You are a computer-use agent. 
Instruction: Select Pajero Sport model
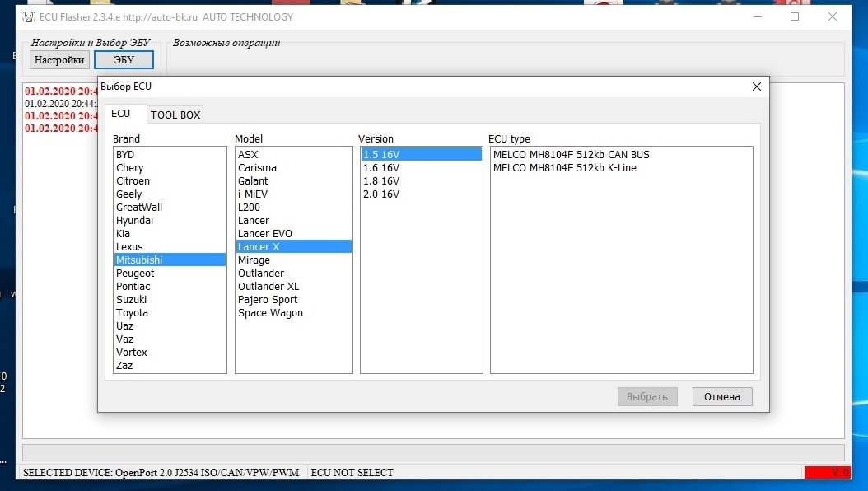point(268,300)
